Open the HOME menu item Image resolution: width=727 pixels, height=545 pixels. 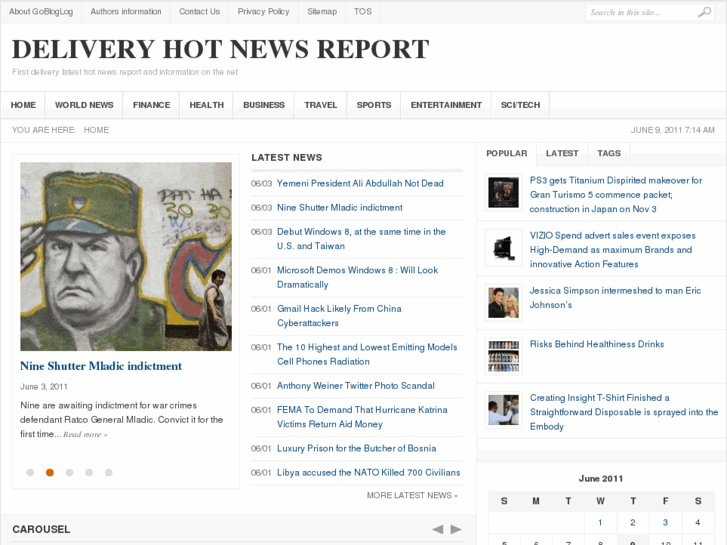(x=23, y=105)
